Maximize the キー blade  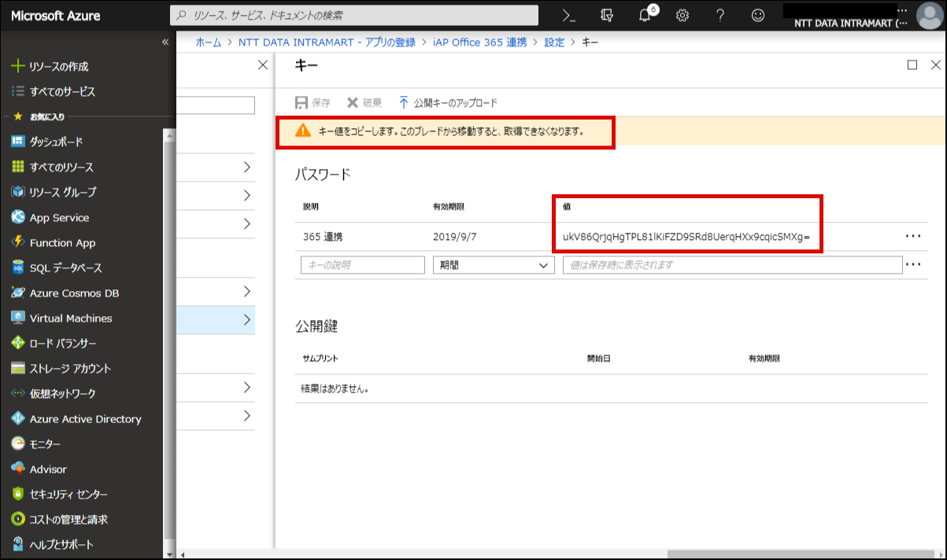coord(912,65)
